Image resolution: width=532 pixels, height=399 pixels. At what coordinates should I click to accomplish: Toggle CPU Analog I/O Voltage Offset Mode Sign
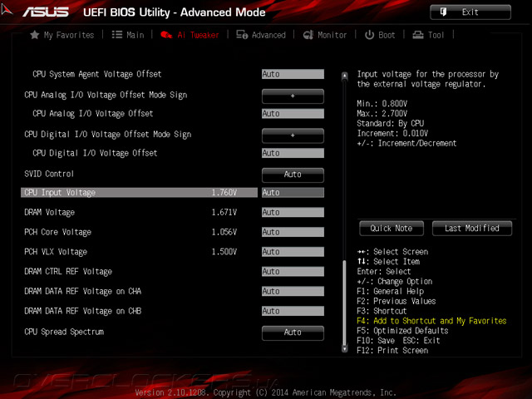coord(293,96)
